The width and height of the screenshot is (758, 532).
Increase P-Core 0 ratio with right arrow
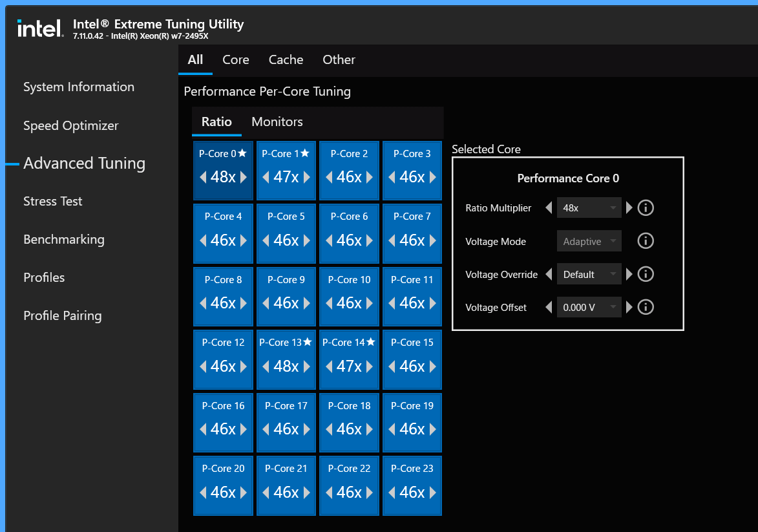[243, 177]
